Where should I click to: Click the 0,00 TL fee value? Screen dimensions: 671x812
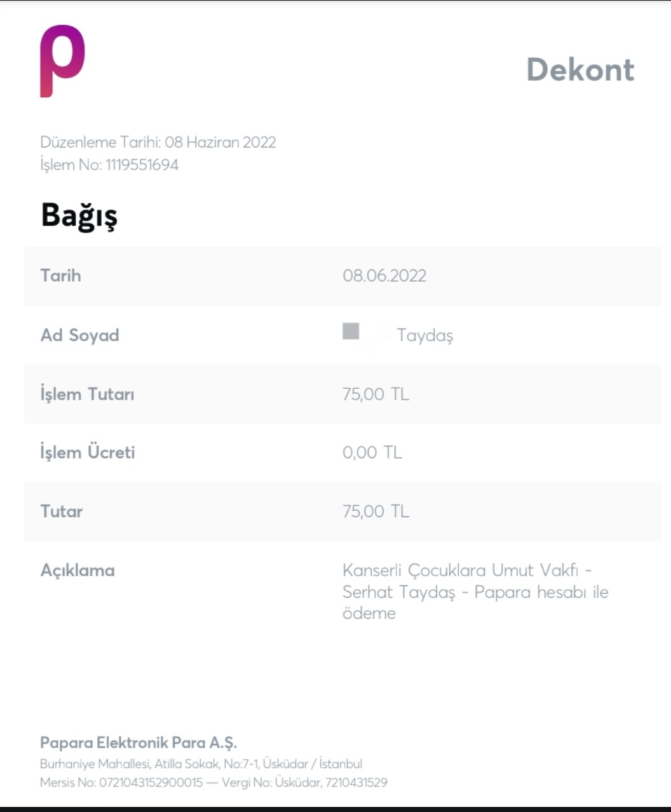pos(372,452)
